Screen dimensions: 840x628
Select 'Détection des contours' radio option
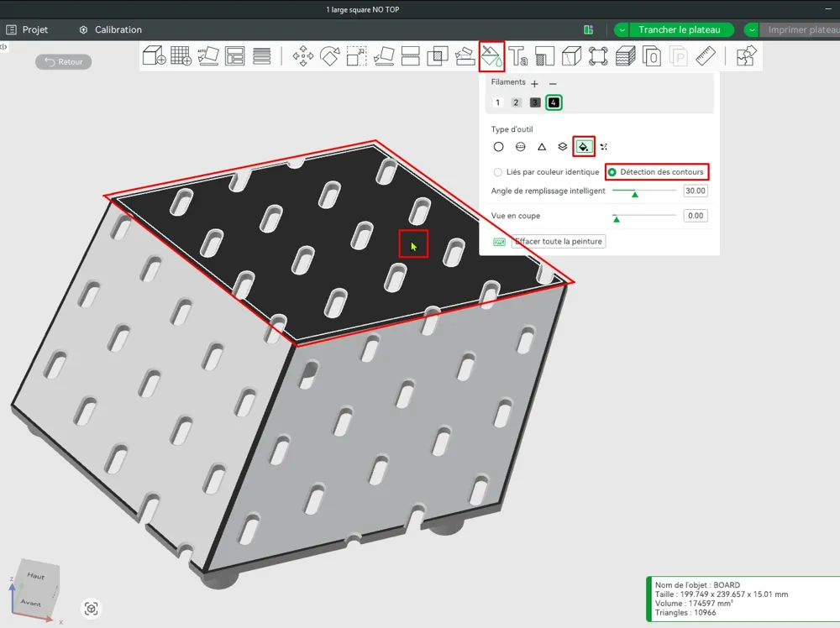[x=656, y=172]
